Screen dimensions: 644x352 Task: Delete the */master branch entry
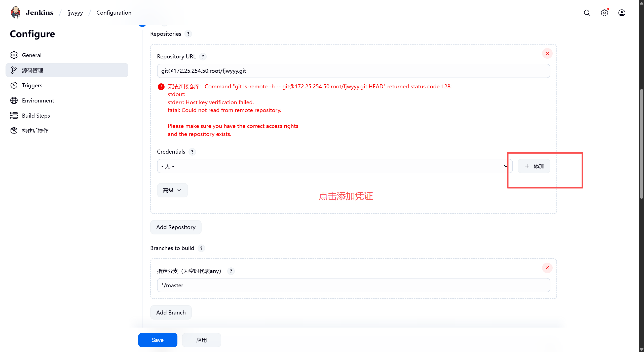click(547, 268)
